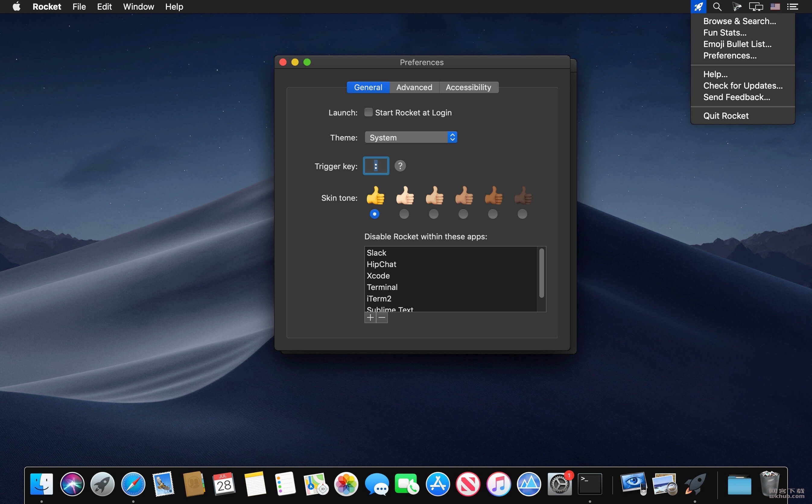Image resolution: width=812 pixels, height=504 pixels.
Task: Open Notes app in the Dock
Action: tap(255, 484)
